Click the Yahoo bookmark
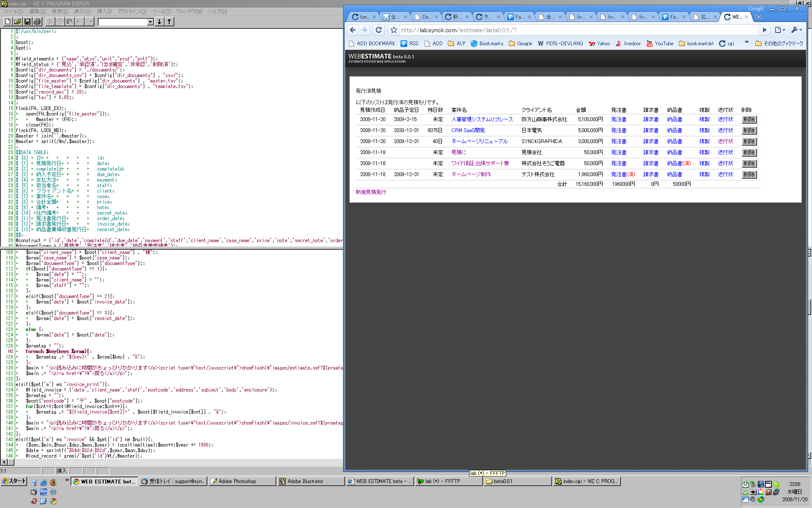812x508 pixels. click(x=599, y=43)
